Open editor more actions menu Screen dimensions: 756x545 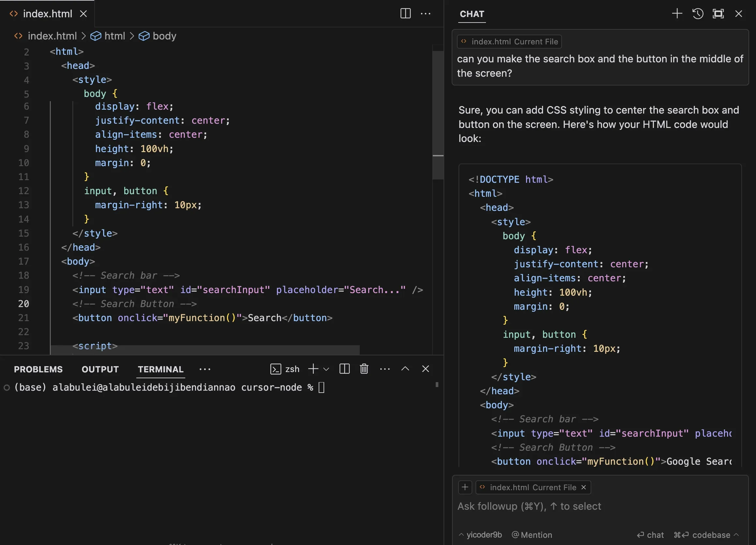(x=426, y=14)
